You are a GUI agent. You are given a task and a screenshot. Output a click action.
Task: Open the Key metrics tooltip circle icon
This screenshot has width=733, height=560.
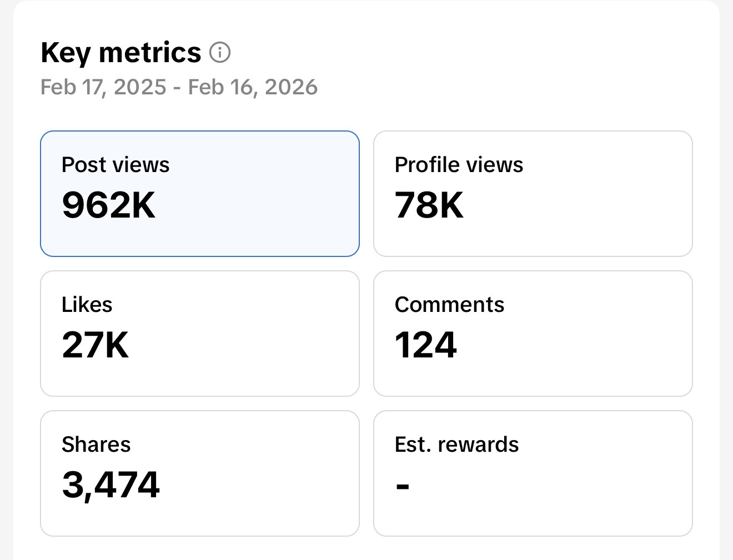[x=220, y=53]
